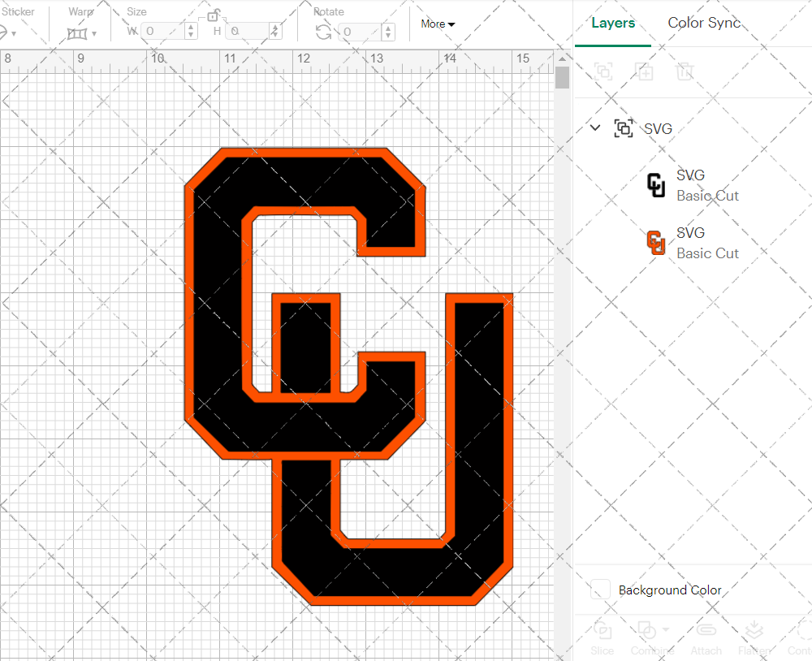Image resolution: width=812 pixels, height=661 pixels.
Task: Select the Layers tab
Action: coord(613,23)
